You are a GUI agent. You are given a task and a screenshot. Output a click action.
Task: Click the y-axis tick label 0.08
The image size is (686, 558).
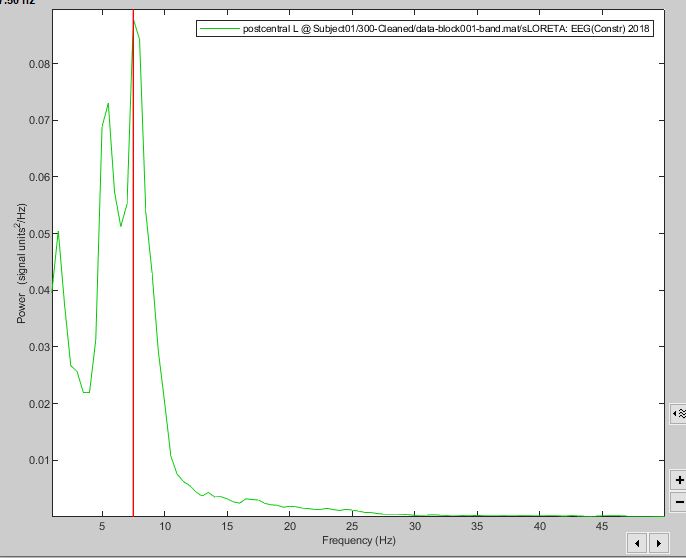tap(37, 64)
